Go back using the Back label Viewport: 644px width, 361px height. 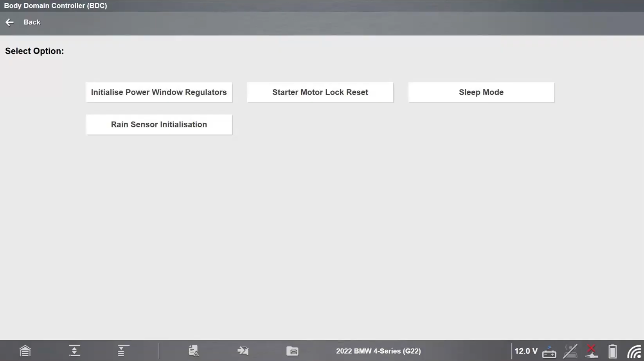(32, 22)
